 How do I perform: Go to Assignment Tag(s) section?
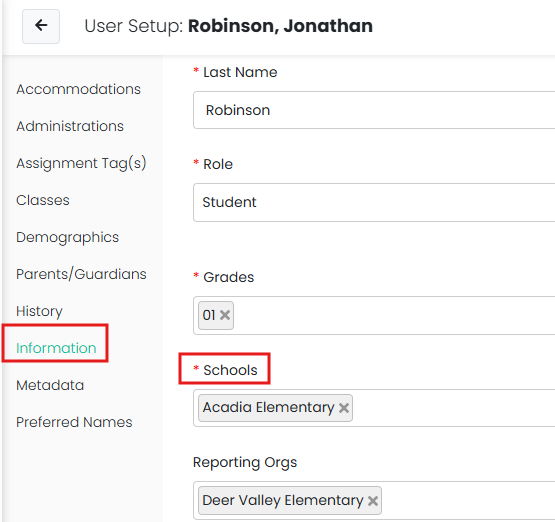tap(81, 163)
